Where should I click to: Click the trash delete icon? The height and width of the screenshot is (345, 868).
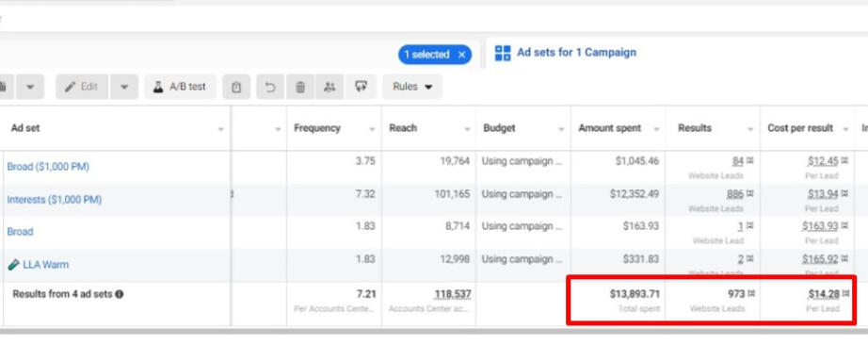[300, 87]
